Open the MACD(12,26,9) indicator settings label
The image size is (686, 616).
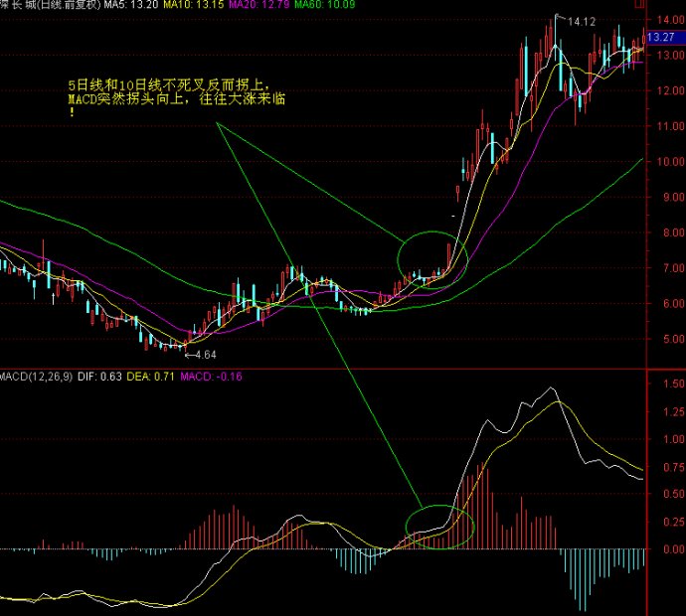pos(37,377)
